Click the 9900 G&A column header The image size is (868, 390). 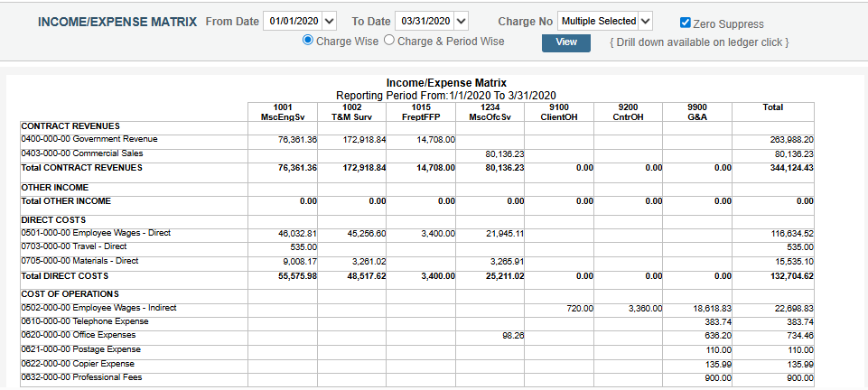[696, 112]
